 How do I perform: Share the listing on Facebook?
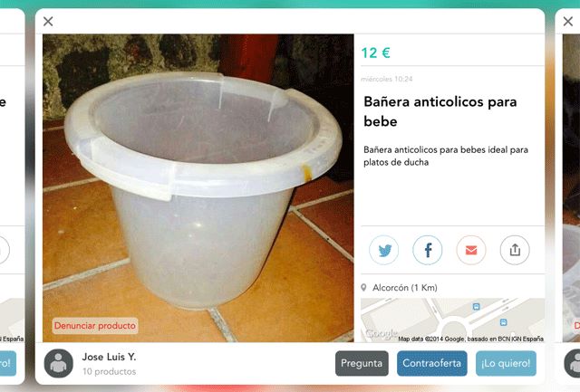point(427,250)
